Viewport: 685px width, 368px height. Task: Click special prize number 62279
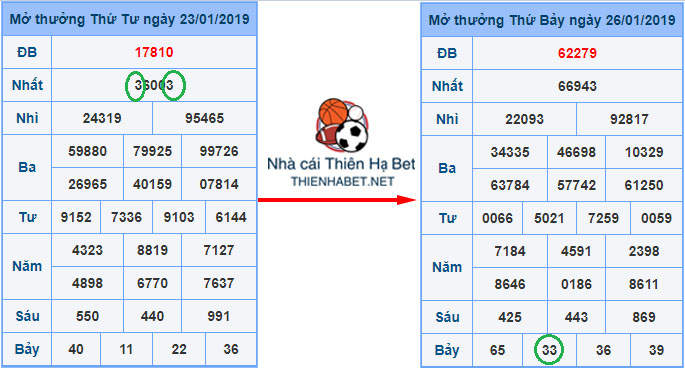click(577, 53)
